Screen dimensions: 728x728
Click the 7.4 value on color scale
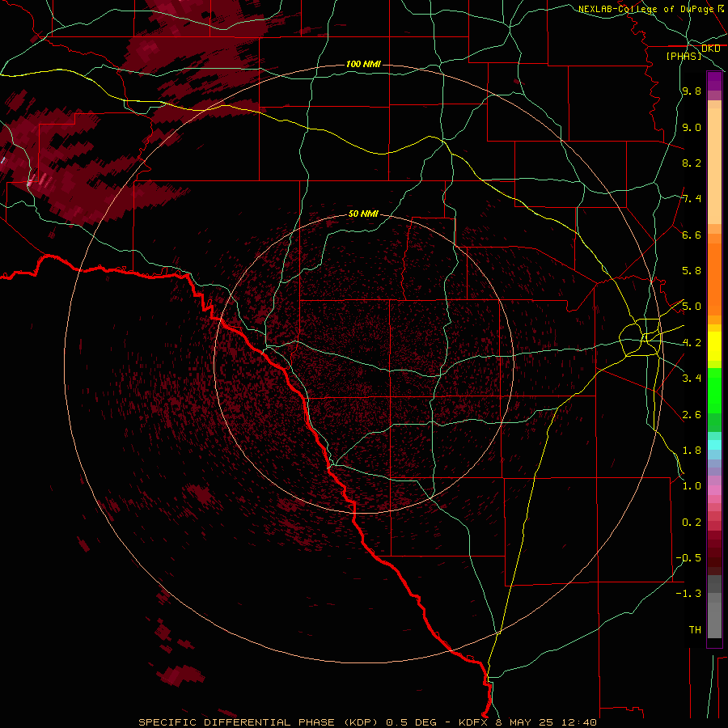point(692,199)
